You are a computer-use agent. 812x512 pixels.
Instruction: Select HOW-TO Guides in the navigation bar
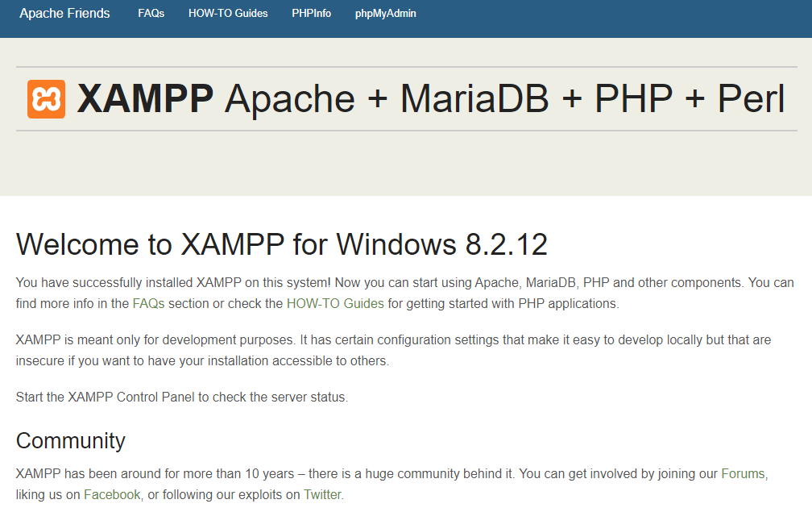tap(228, 14)
